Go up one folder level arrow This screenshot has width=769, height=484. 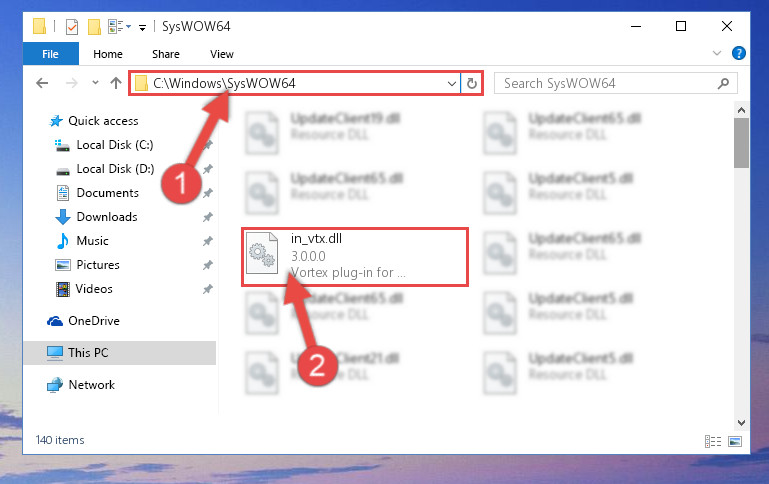pos(116,83)
